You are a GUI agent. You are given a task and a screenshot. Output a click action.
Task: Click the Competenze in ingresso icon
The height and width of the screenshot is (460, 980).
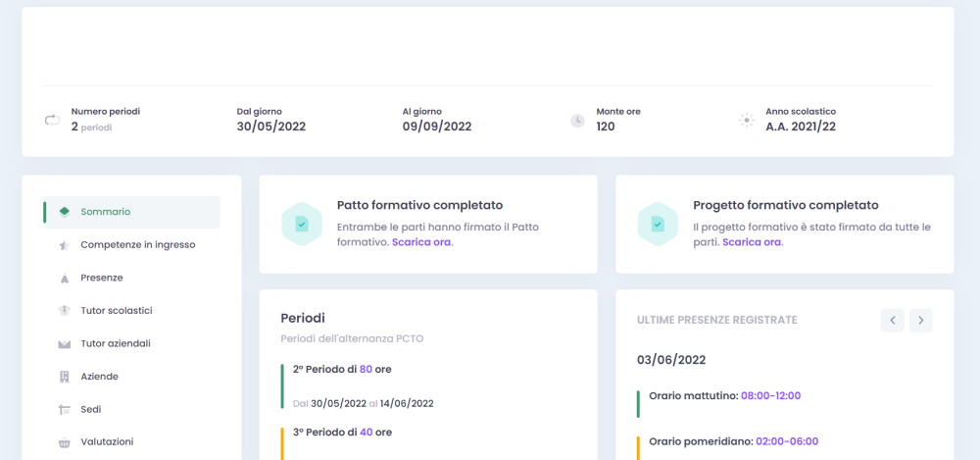(64, 245)
